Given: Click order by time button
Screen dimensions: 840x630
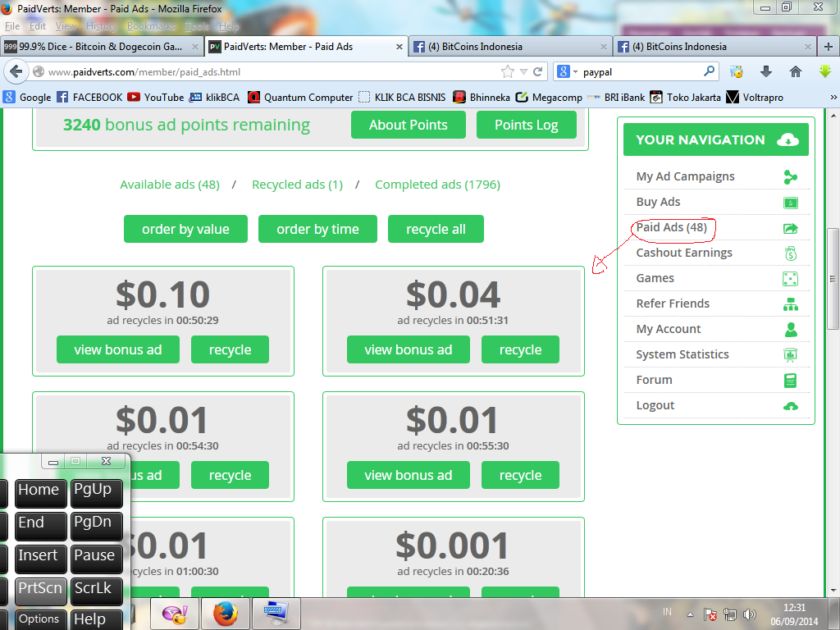Looking at the screenshot, I should click(317, 229).
